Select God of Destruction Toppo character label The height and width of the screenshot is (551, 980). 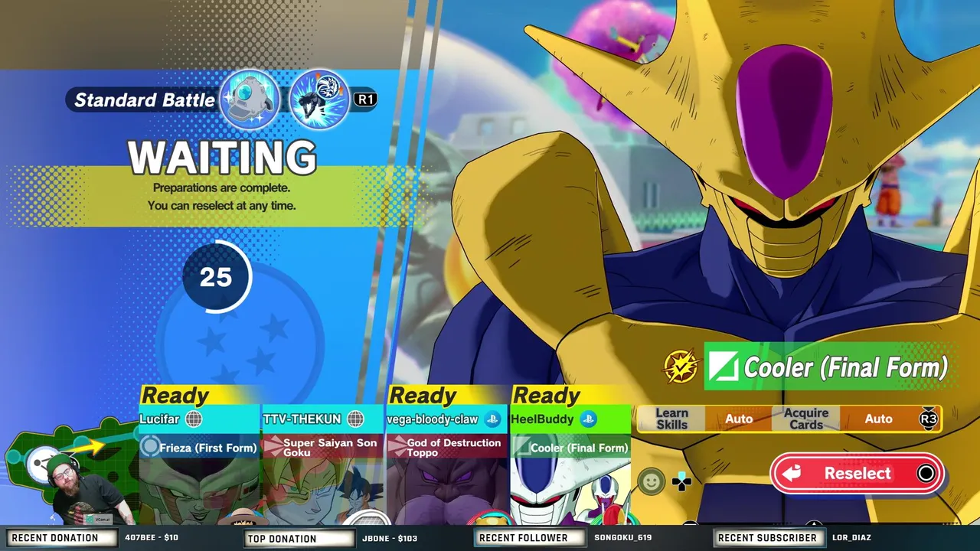click(x=454, y=448)
